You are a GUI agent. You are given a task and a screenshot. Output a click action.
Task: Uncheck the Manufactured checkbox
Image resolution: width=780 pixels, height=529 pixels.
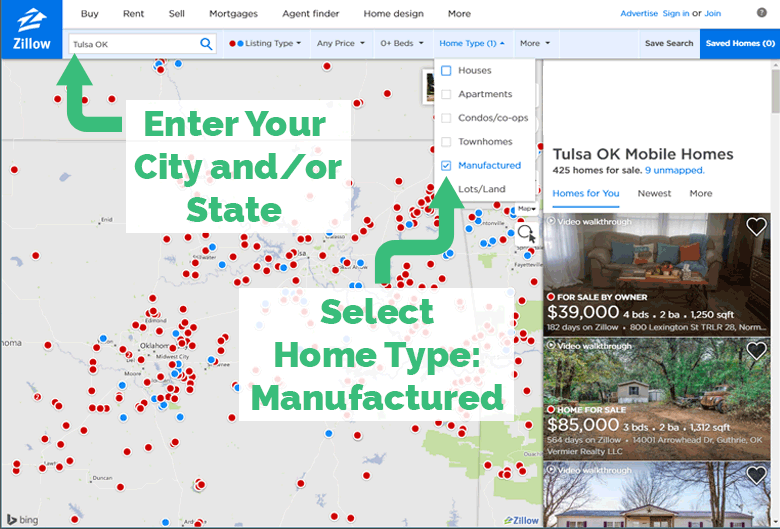(x=446, y=166)
